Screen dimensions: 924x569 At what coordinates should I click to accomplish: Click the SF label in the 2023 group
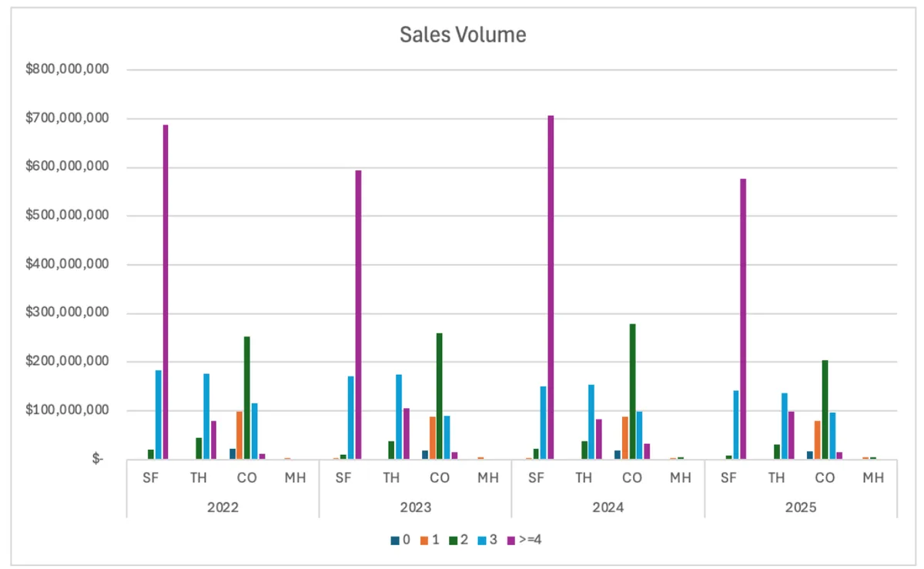point(343,478)
